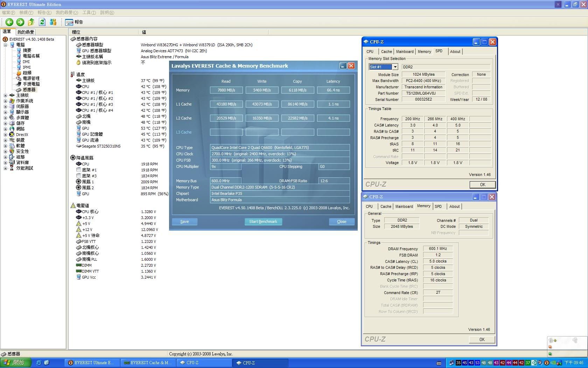Click Start Benchmark button
Viewport: 588px width, 368px height.
263,222
